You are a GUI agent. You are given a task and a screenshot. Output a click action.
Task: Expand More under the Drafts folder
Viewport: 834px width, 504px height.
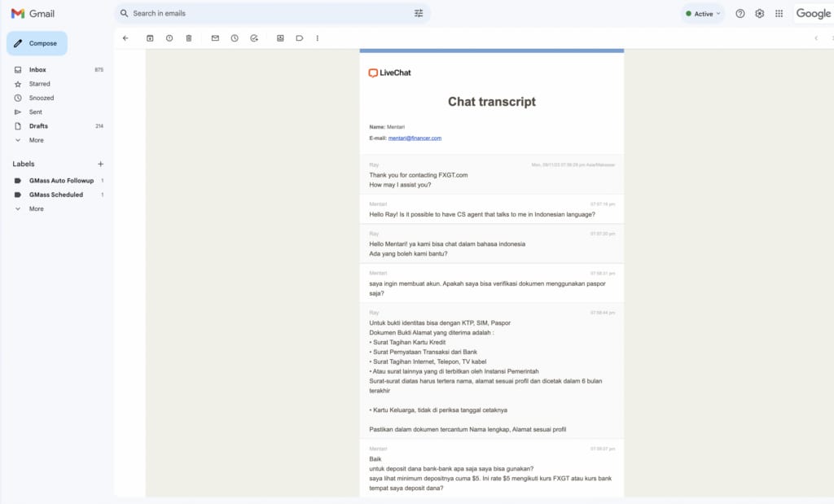[36, 140]
